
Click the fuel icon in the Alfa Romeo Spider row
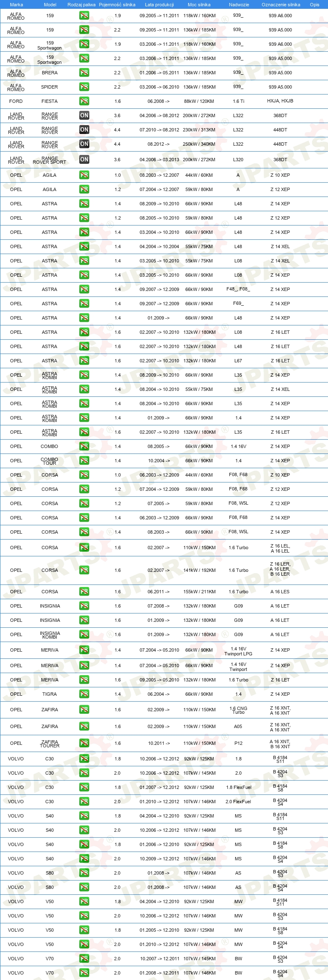(x=84, y=87)
